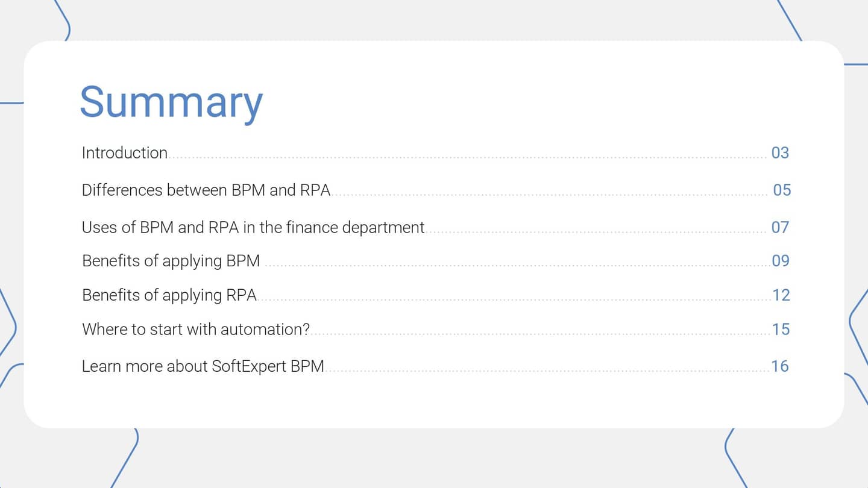Select "Differences between BPM and RPA" entry
Screen dimensions: 868x488
pos(206,190)
